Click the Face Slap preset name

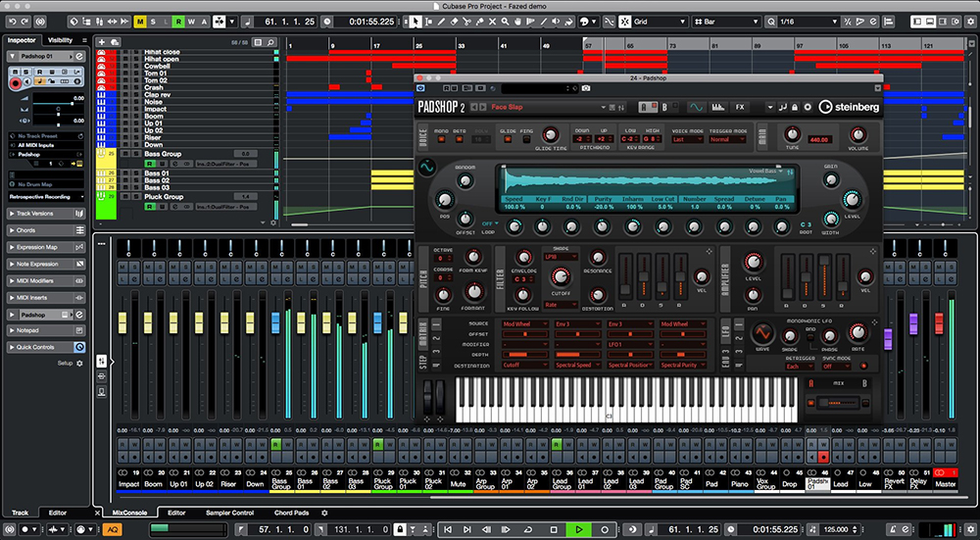510,107
